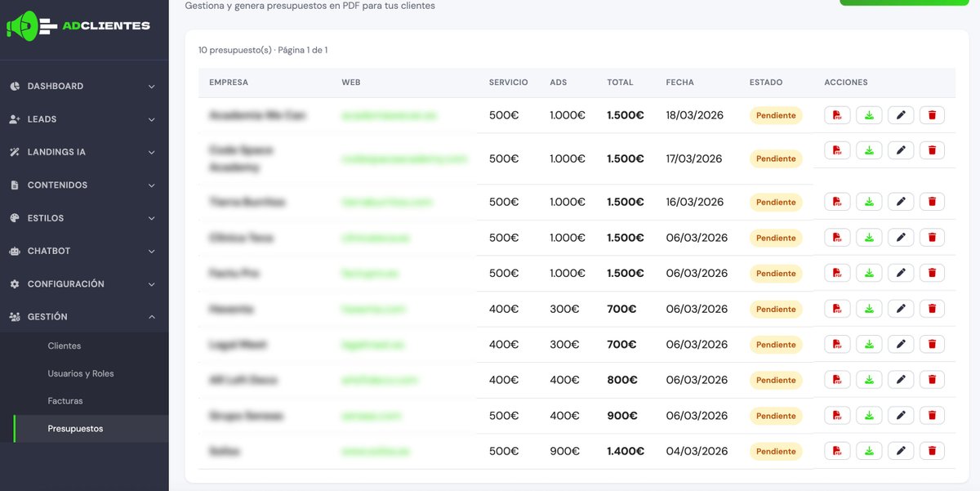Edit the budget totaling 800€
Viewport: 980px width, 491px height.
(901, 380)
